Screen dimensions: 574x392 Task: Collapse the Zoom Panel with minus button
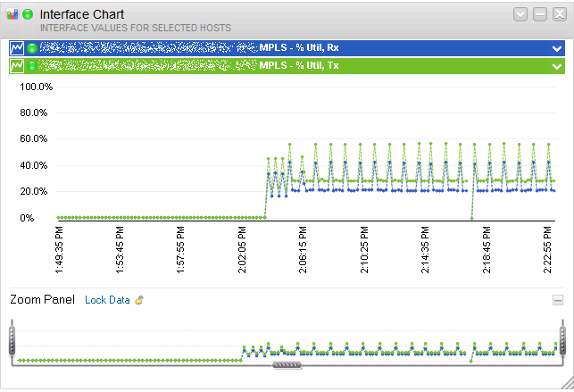coord(558,301)
